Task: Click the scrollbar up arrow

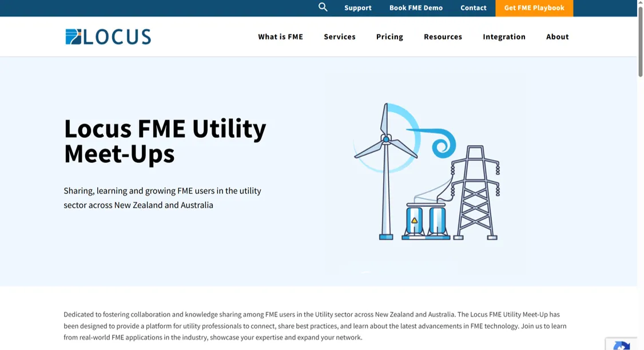Action: point(640,3)
